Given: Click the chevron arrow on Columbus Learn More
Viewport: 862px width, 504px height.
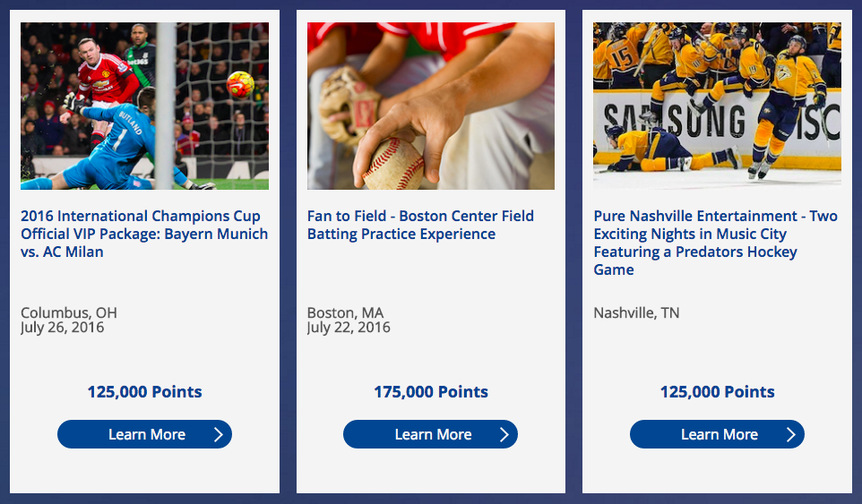Looking at the screenshot, I should pos(219,435).
